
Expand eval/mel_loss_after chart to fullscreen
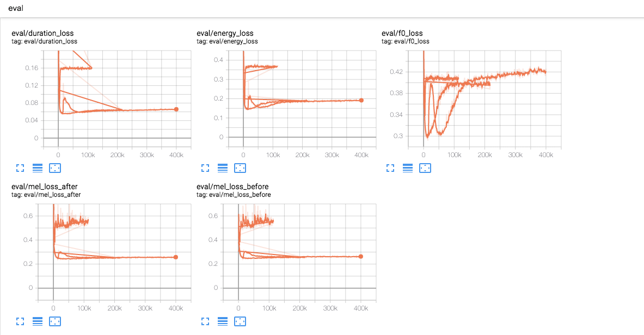(20, 321)
